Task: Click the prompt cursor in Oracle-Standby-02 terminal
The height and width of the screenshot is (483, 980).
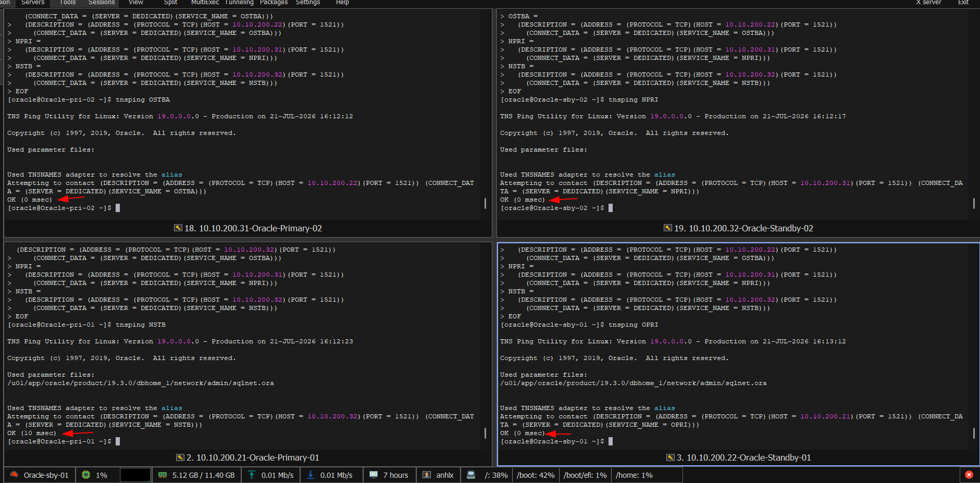Action: pyautogui.click(x=611, y=208)
